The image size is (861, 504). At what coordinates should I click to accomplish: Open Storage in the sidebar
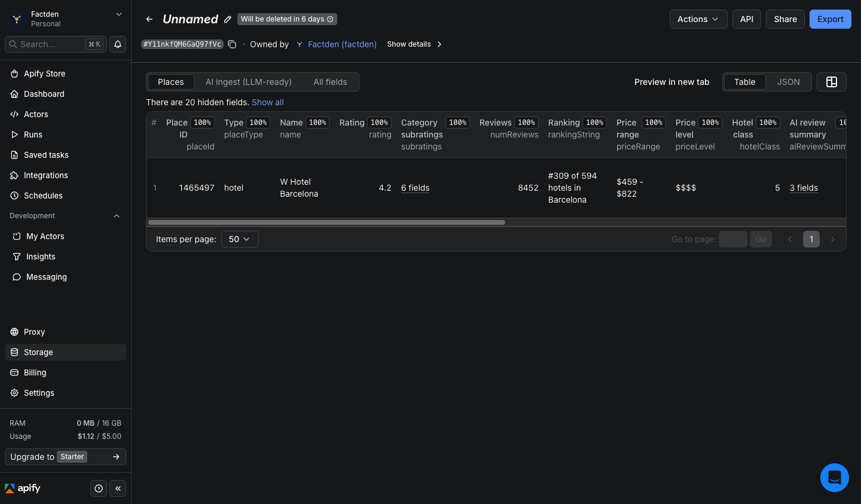point(65,352)
